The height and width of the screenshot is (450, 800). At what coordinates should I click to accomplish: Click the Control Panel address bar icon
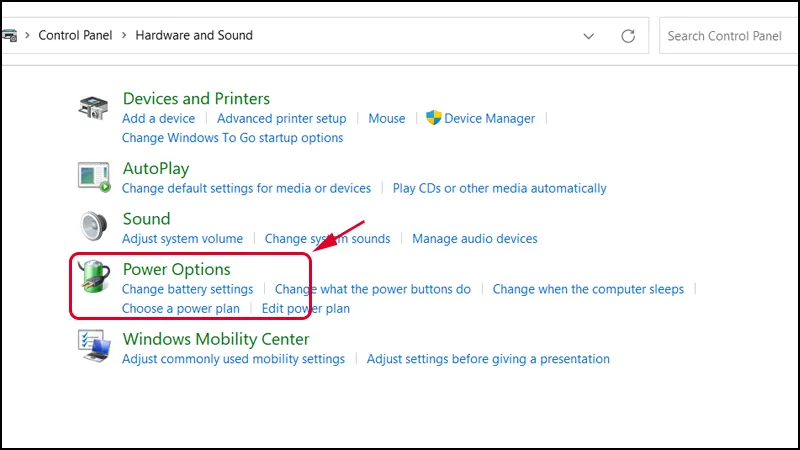click(10, 35)
